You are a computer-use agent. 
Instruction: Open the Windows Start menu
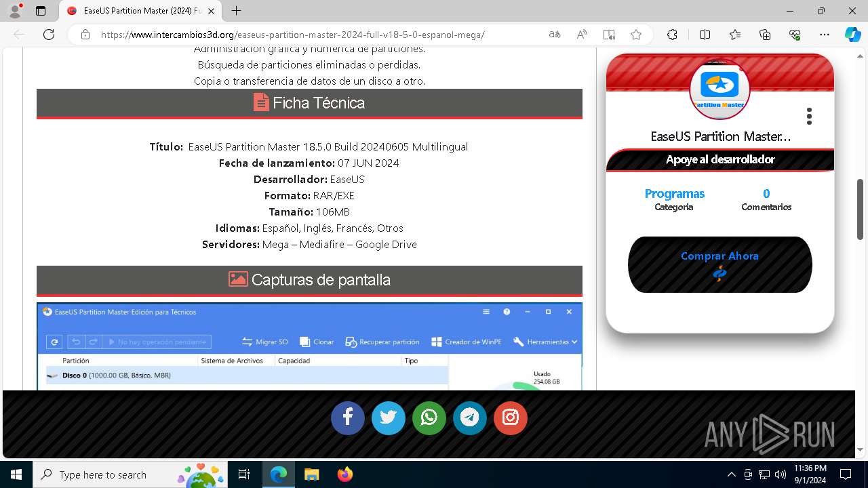16,474
